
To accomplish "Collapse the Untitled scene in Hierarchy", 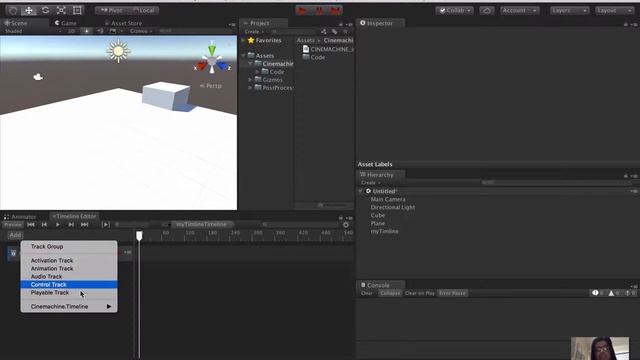I will coord(360,191).
